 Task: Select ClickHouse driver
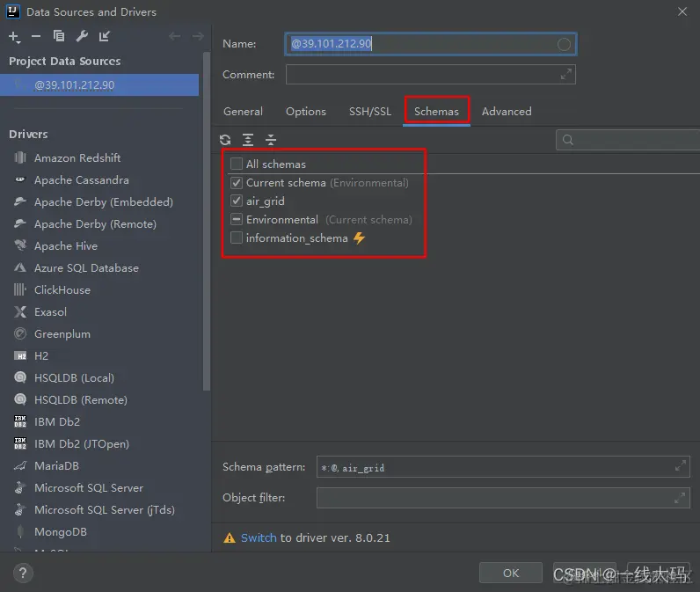62,289
